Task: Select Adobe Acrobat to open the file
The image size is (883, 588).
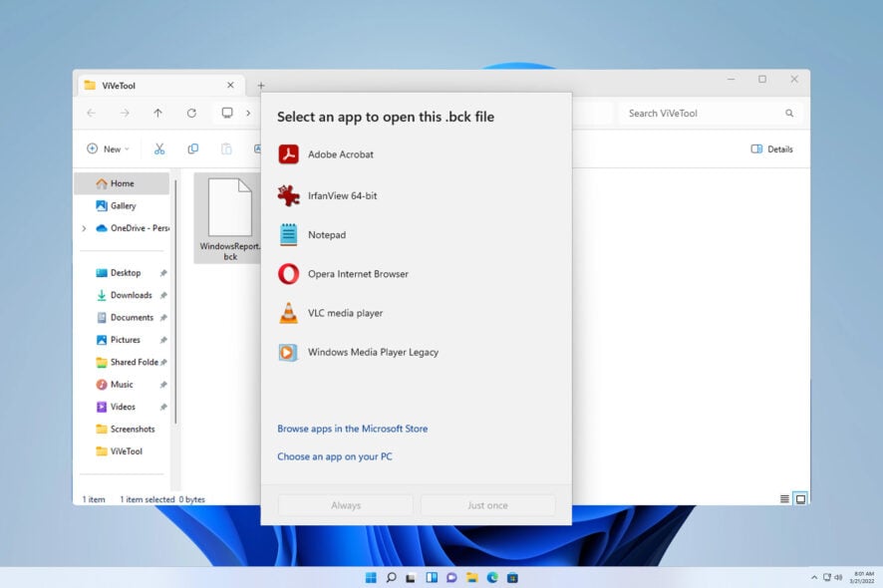Action: tap(341, 154)
